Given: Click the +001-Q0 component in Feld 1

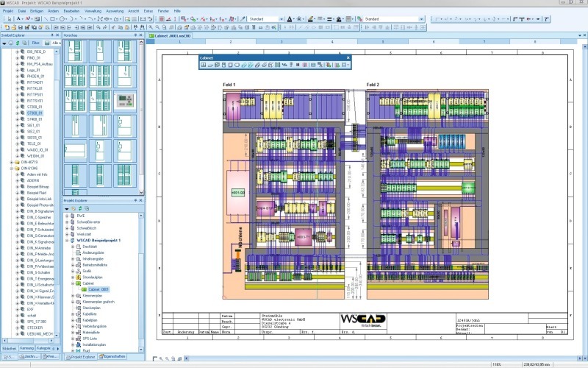Looking at the screenshot, I should coord(237,193).
